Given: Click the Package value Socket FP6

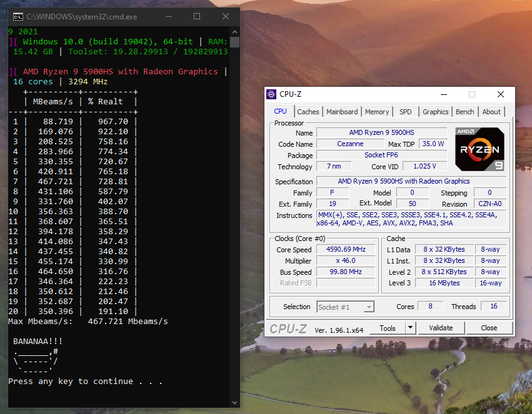Looking at the screenshot, I should point(381,155).
